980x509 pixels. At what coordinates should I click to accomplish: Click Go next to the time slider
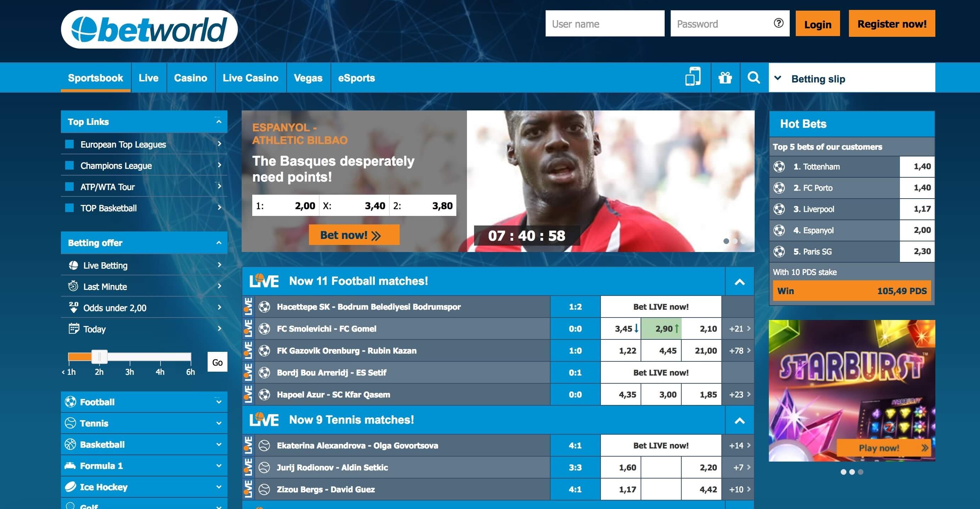(x=217, y=362)
